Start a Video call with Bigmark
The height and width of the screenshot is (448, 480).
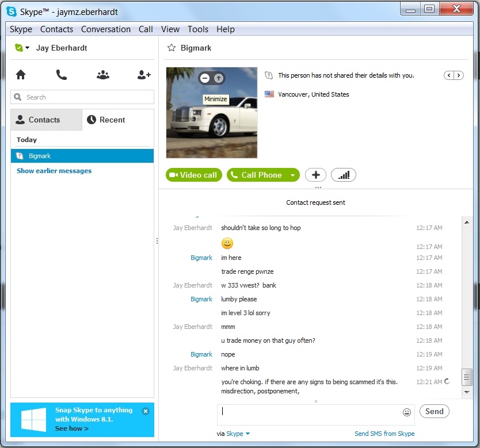click(193, 175)
